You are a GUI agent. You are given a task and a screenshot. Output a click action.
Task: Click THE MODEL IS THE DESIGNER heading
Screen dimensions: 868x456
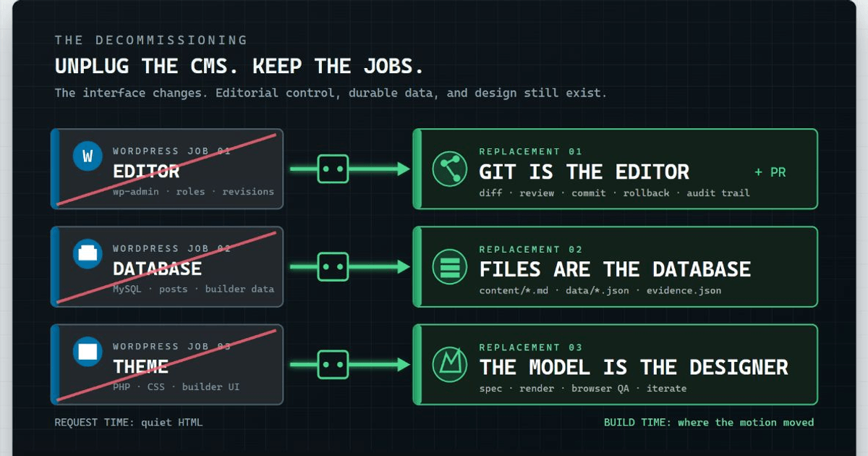634,368
